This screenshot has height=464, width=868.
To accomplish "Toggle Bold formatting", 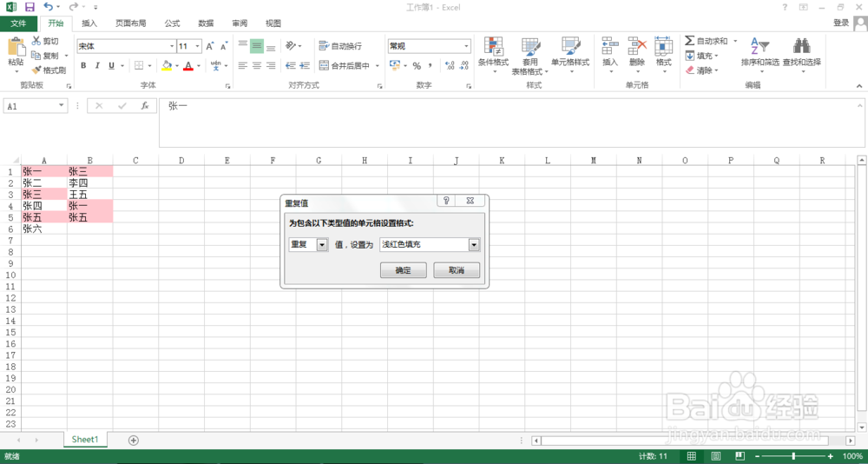I will point(83,65).
